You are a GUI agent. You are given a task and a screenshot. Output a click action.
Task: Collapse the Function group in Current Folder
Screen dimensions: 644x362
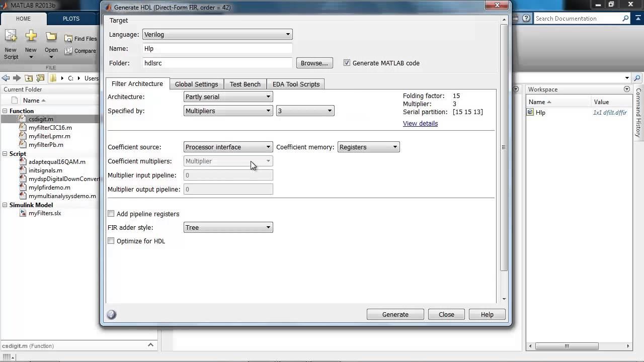coord(5,111)
